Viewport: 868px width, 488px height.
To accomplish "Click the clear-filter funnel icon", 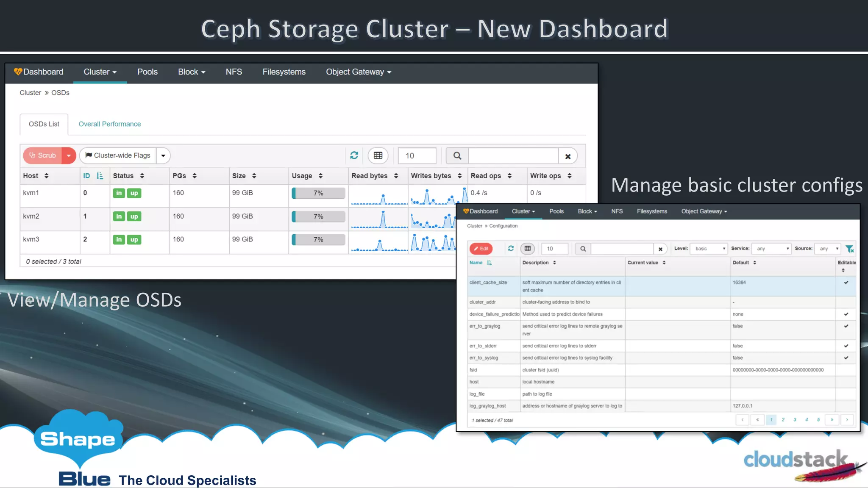I will coord(849,249).
